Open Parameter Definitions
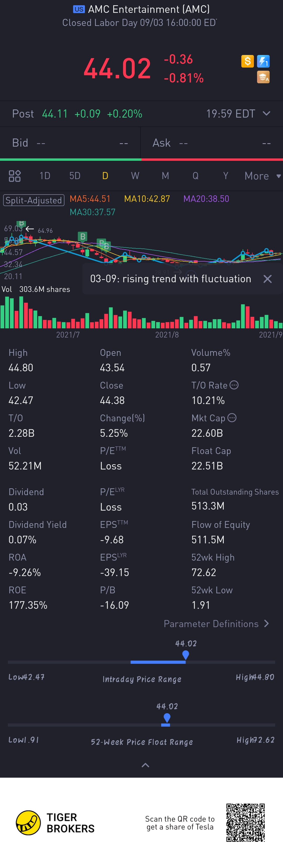The image size is (283, 868). 216,624
